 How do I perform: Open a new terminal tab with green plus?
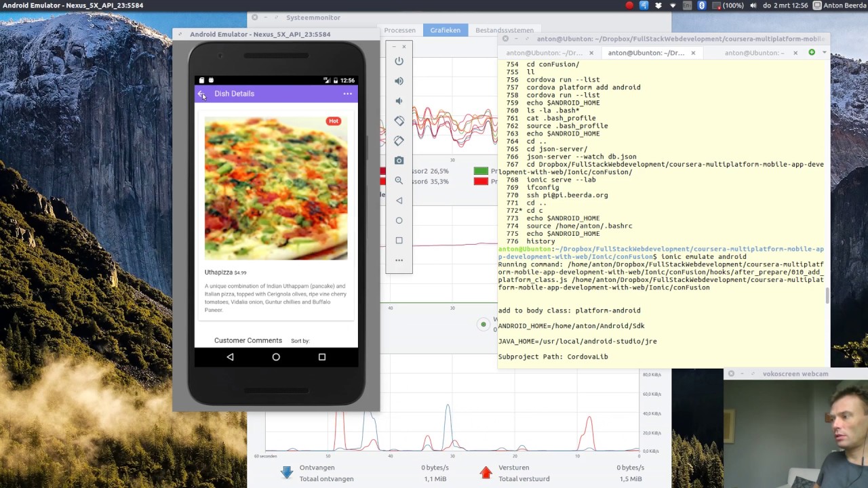click(x=812, y=52)
